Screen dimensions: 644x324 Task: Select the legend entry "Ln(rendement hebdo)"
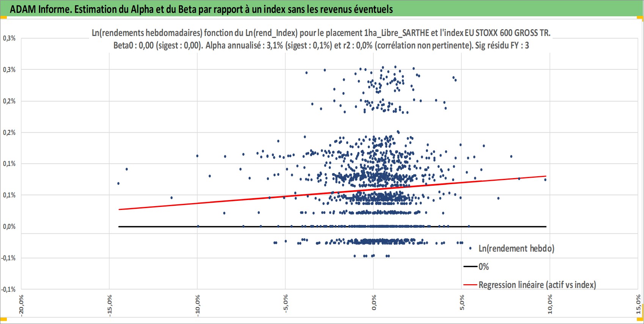[516, 249]
